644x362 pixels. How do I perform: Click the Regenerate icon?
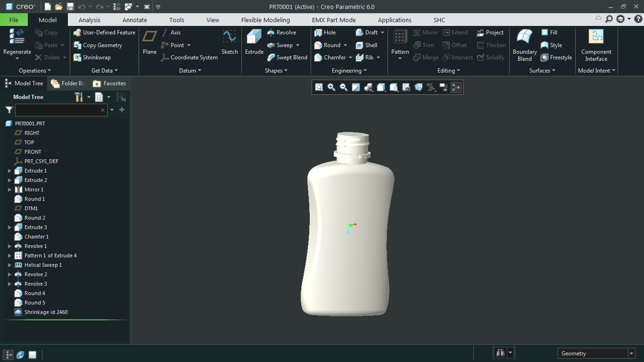[x=17, y=36]
